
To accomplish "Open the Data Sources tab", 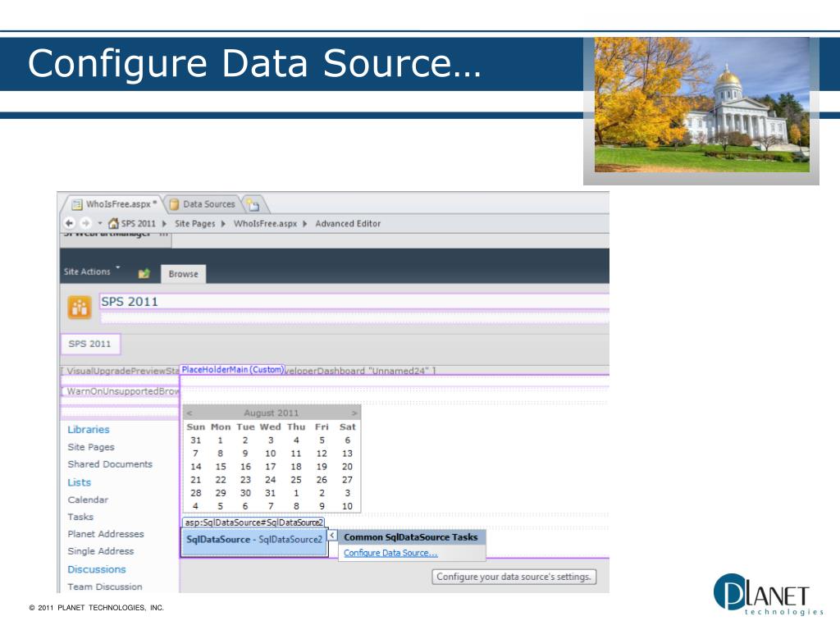I will (x=203, y=204).
